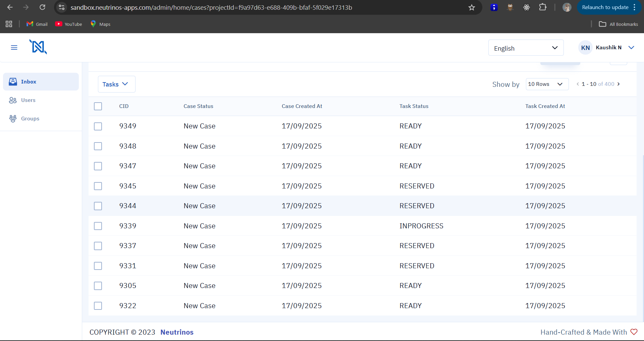Navigate to Groups in sidebar
Image resolution: width=644 pixels, height=341 pixels.
30,119
